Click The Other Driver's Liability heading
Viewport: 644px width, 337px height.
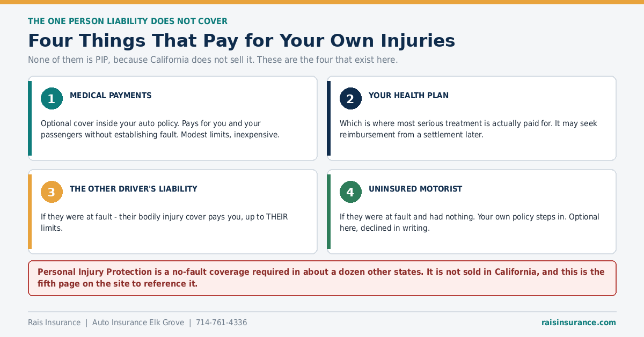tap(134, 189)
